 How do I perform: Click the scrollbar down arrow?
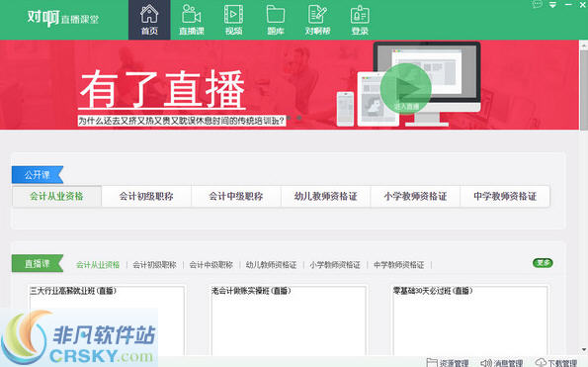(x=584, y=350)
